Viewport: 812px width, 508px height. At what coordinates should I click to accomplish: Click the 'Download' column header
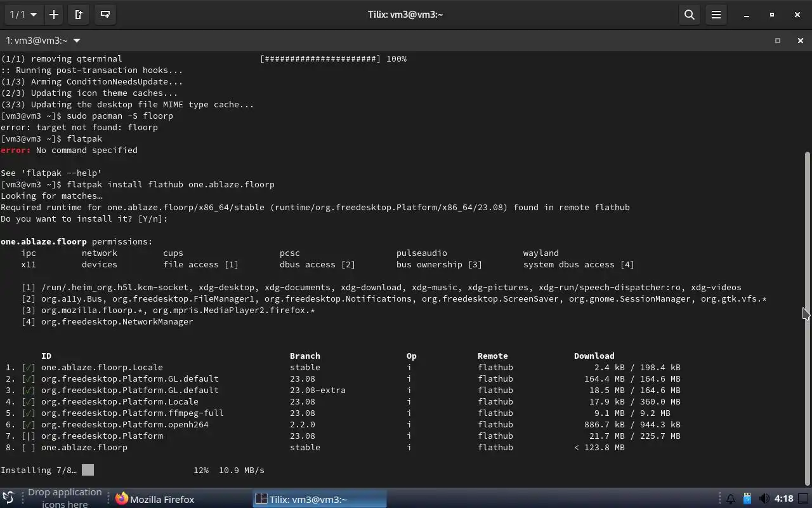coord(594,356)
